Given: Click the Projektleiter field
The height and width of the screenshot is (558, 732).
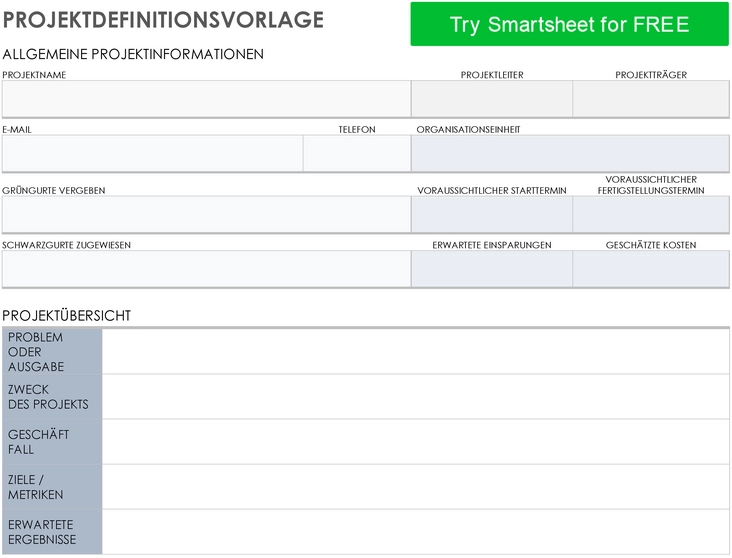Looking at the screenshot, I should [x=492, y=99].
